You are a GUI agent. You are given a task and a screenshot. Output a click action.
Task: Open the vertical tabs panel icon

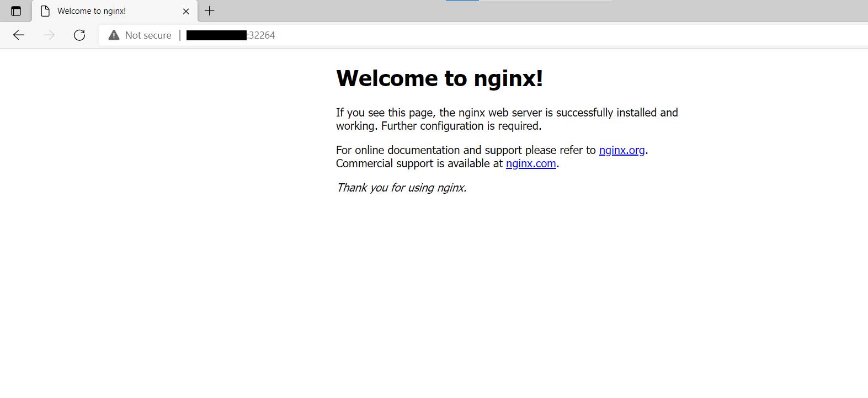coord(16,11)
